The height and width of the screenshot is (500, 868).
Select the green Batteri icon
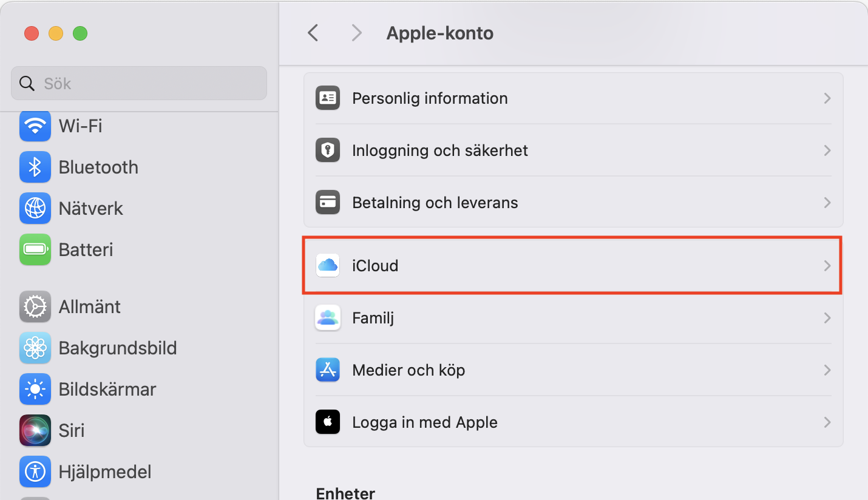35,249
